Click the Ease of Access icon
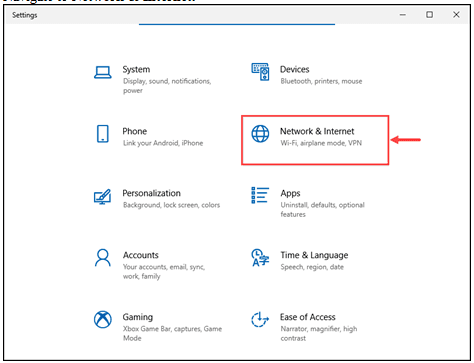Image resolution: width=474 pixels, height=363 pixels. pos(260,319)
